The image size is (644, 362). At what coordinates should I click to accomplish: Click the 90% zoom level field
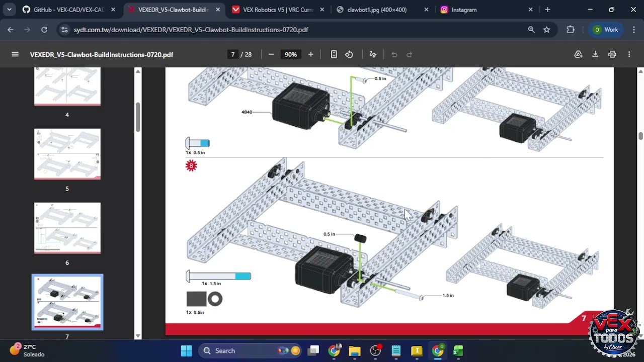pos(291,54)
